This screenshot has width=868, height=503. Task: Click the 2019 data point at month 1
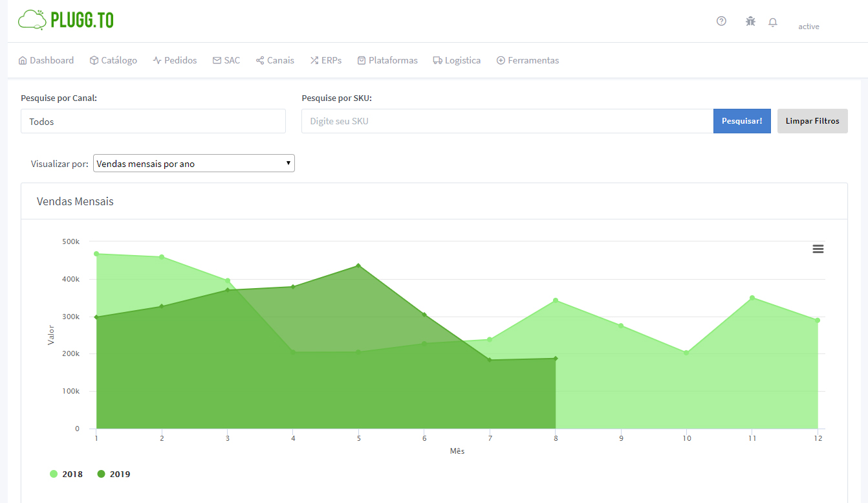[x=96, y=317]
